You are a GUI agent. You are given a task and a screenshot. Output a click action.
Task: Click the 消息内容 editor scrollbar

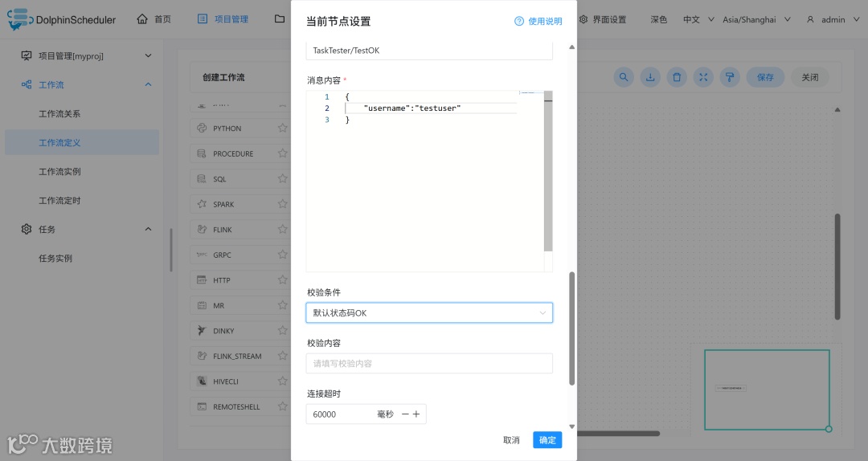[548, 172]
